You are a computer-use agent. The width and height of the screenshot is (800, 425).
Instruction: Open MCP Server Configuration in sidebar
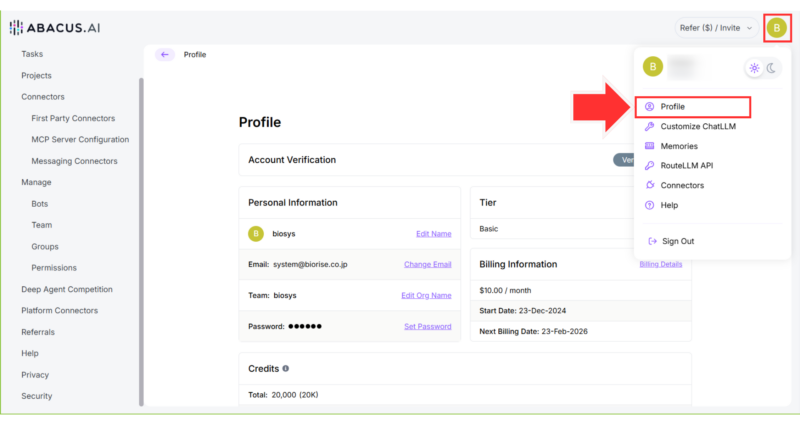80,139
